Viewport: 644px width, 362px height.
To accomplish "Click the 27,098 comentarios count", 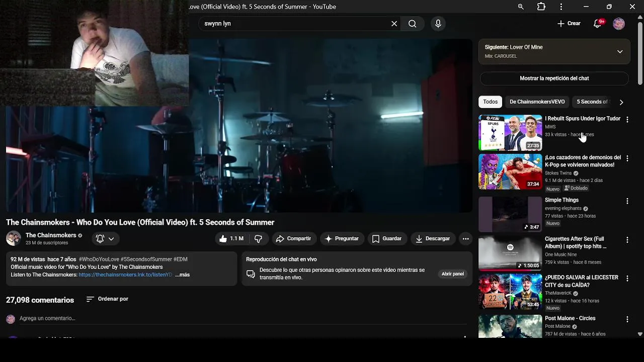I will click(40, 300).
